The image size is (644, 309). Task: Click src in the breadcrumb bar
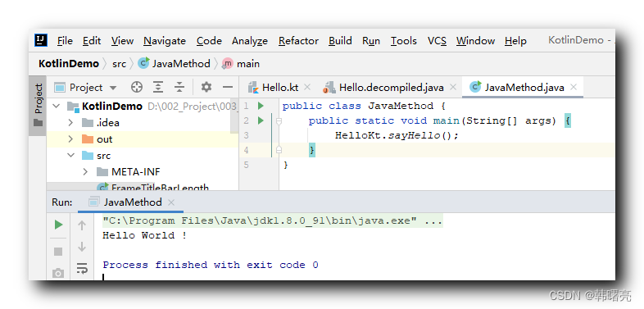pos(119,64)
